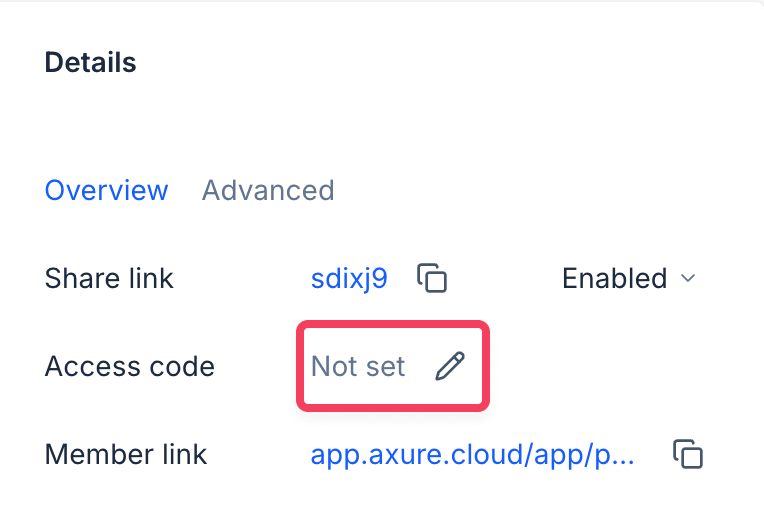This screenshot has height=510, width=764.
Task: Open the sdixj9 share link
Action: point(349,278)
